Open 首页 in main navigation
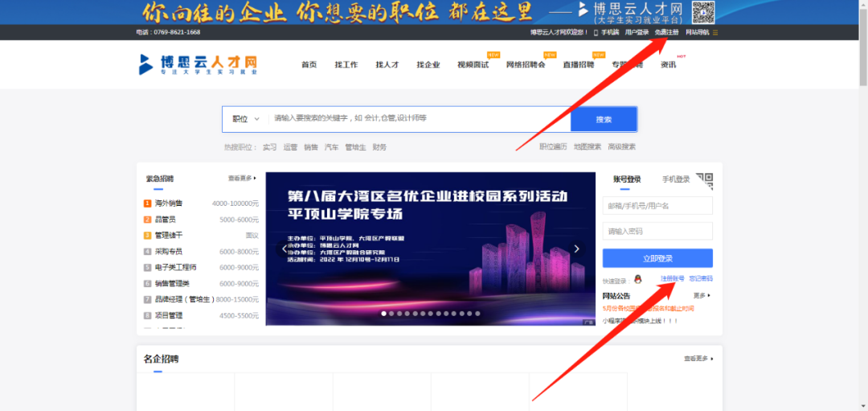The width and height of the screenshot is (868, 411). [x=309, y=65]
